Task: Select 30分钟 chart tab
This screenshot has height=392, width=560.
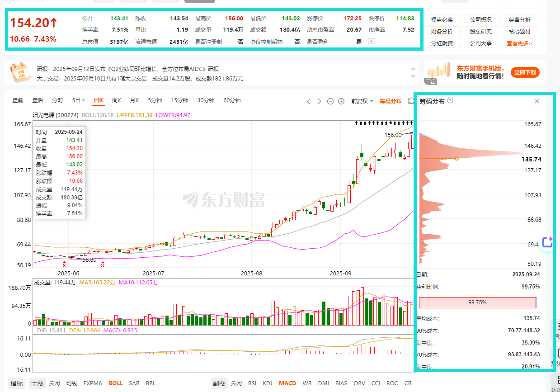Action: pos(206,100)
